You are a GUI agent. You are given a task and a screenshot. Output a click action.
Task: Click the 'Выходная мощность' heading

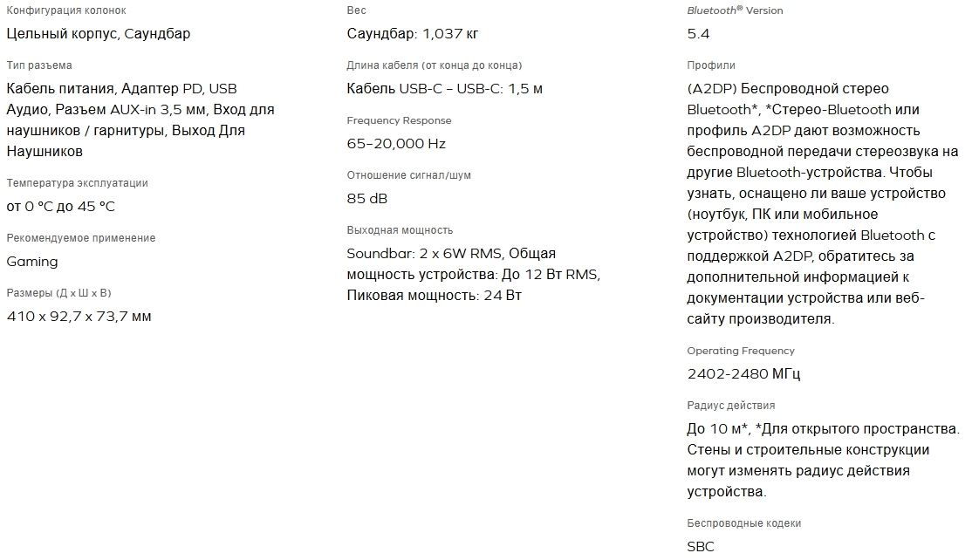(400, 229)
